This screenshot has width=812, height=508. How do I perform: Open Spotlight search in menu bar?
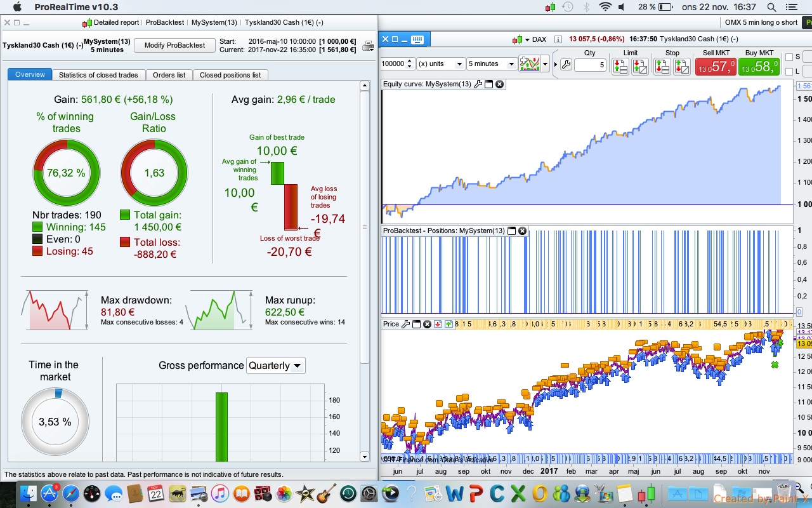[x=771, y=7]
